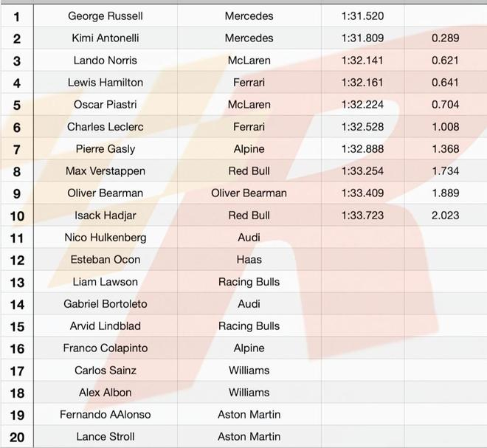Select Kimi Antonelli in the driver column
Screen dimensions: 487x448
pyautogui.click(x=106, y=38)
